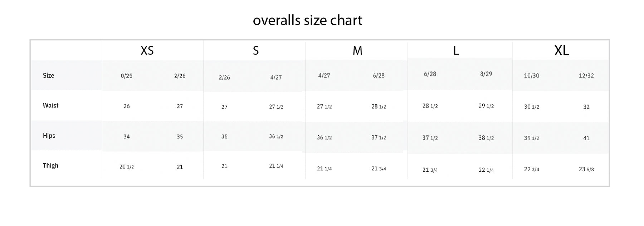The height and width of the screenshot is (226, 644).
Task: Select the 8/29 size cell
Action: tap(486, 74)
